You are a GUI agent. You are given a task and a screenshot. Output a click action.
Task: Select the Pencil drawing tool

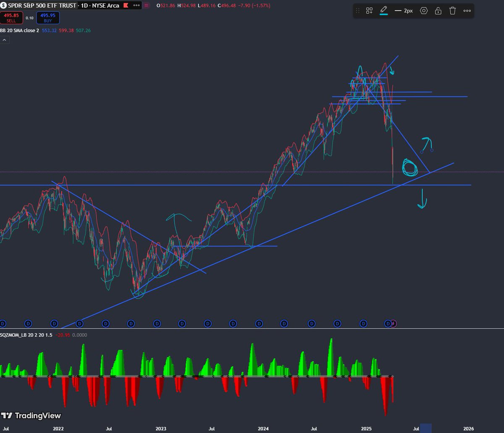[x=383, y=10]
